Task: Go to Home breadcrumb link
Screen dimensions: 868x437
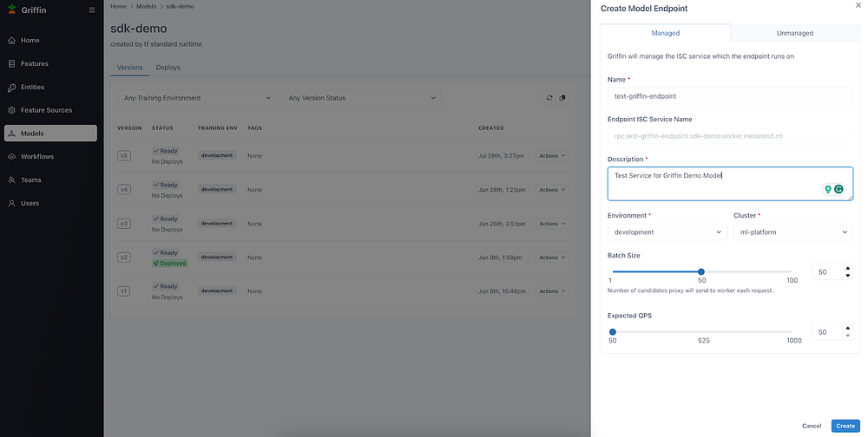Action: [x=118, y=7]
